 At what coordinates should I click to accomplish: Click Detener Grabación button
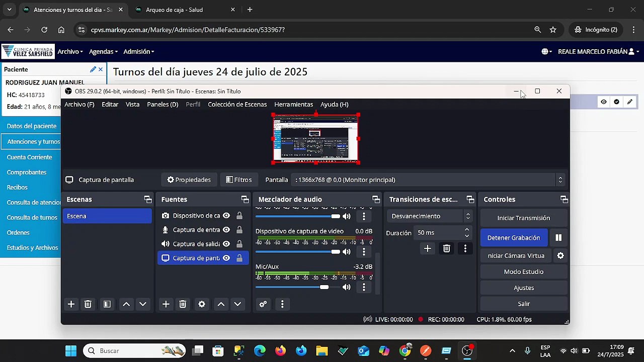tap(514, 238)
